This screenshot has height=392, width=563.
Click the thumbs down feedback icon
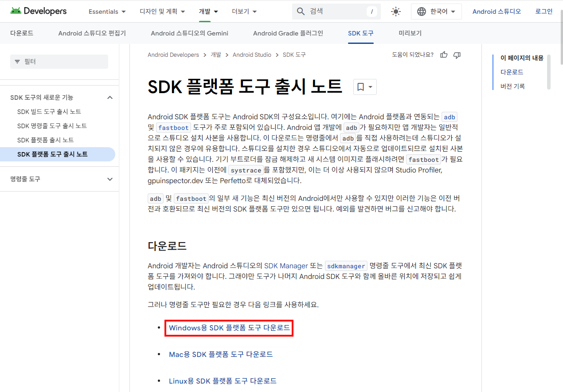click(457, 55)
